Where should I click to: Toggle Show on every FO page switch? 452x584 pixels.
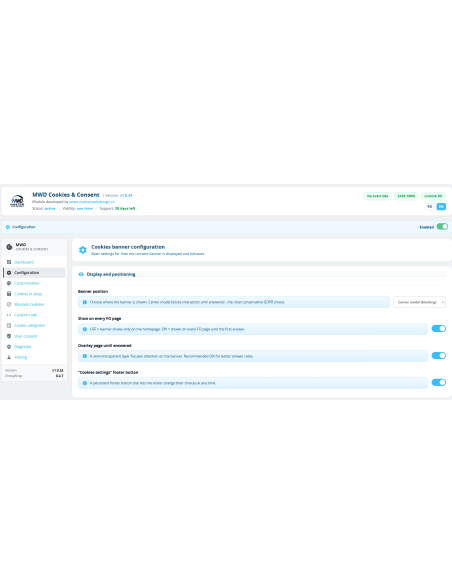point(439,328)
